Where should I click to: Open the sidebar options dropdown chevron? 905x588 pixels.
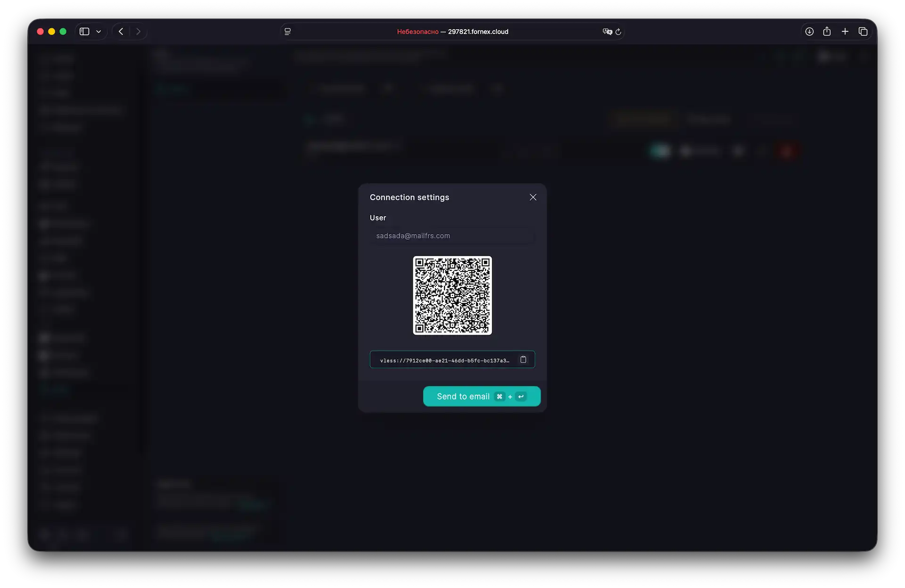[99, 31]
